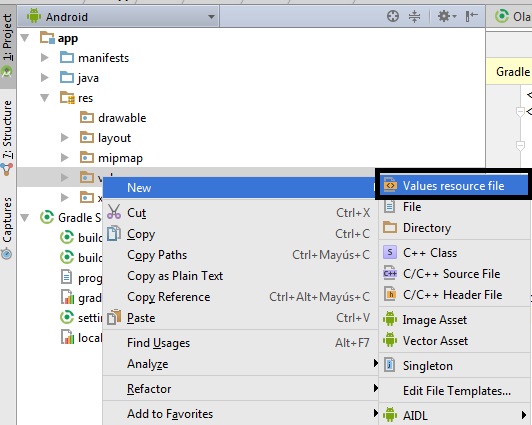Choose Copy Reference menu entry
Image resolution: width=532 pixels, height=425 pixels.
(x=240, y=297)
